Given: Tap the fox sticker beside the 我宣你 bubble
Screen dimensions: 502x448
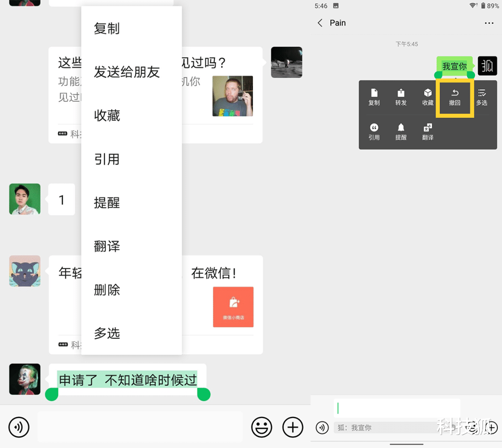Looking at the screenshot, I should point(487,66).
